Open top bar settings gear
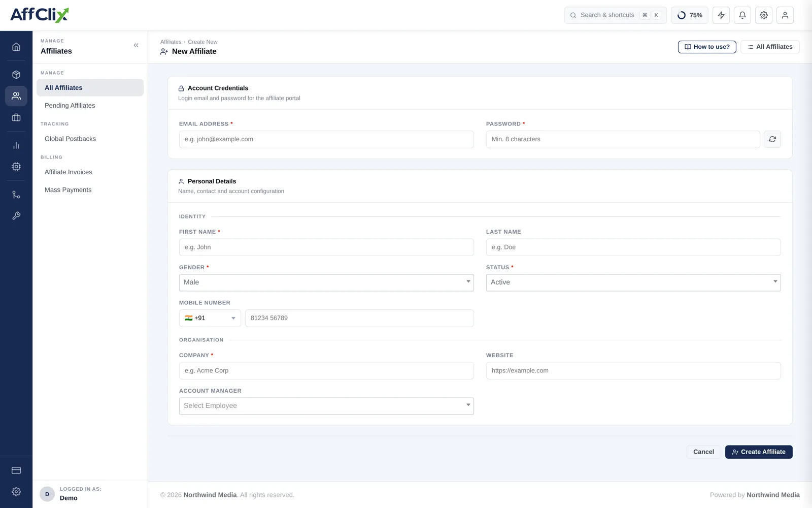 [764, 15]
